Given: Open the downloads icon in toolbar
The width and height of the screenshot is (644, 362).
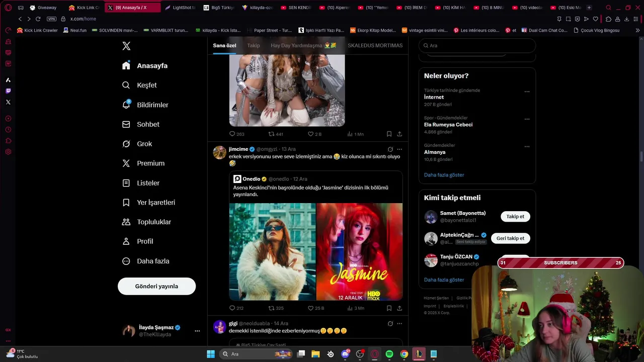Looking at the screenshot, I should coord(626,19).
